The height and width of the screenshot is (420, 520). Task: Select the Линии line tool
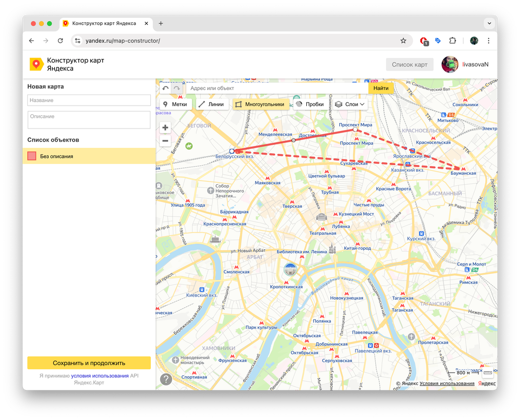click(211, 104)
